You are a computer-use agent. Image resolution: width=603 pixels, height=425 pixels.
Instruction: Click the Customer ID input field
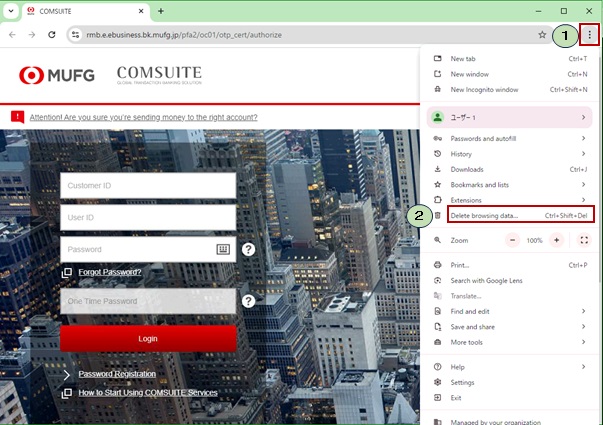(148, 185)
